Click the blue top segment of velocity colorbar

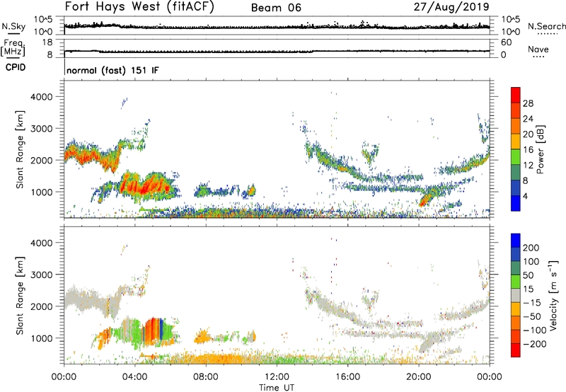tap(516, 241)
